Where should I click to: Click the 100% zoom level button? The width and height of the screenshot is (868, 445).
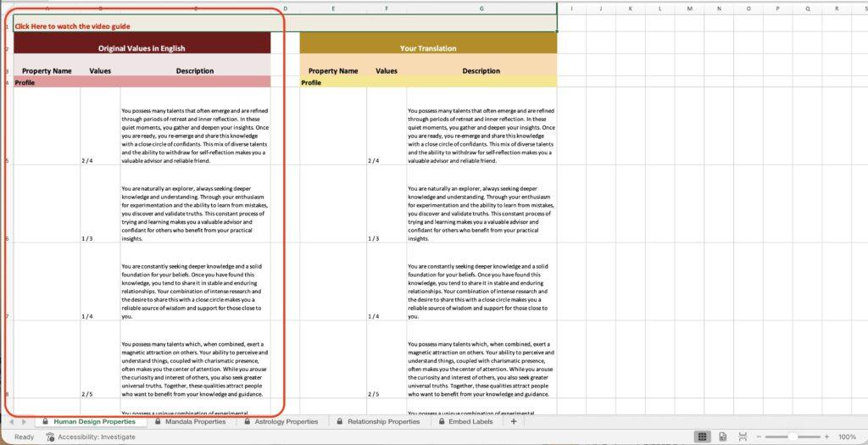click(x=847, y=437)
